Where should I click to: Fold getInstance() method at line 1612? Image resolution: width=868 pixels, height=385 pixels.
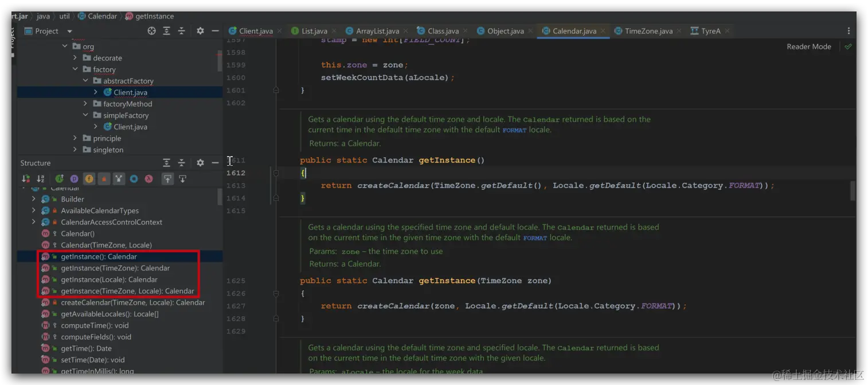pyautogui.click(x=276, y=173)
